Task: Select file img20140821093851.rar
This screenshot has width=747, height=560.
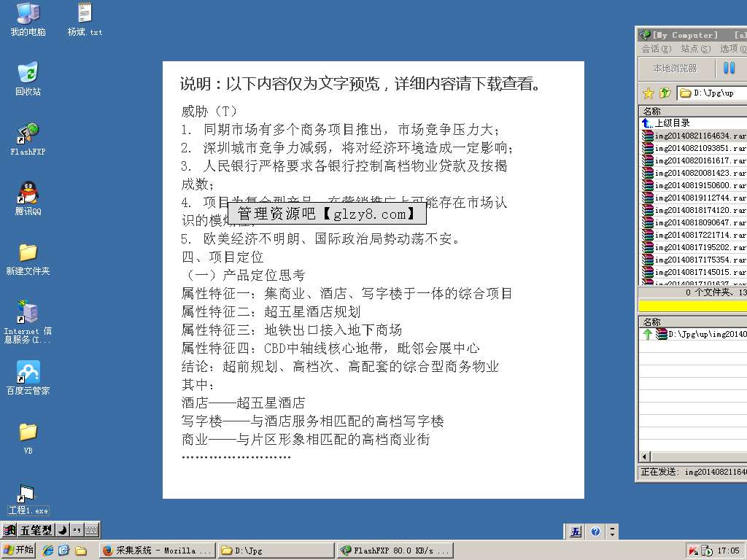Action: pos(694,148)
